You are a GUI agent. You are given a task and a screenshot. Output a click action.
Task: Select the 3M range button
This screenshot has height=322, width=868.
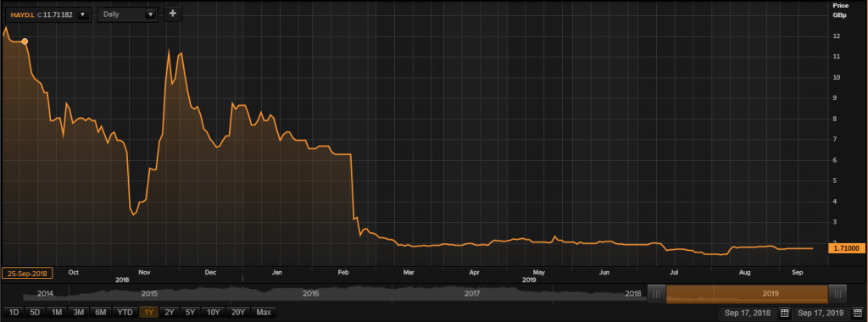click(78, 313)
